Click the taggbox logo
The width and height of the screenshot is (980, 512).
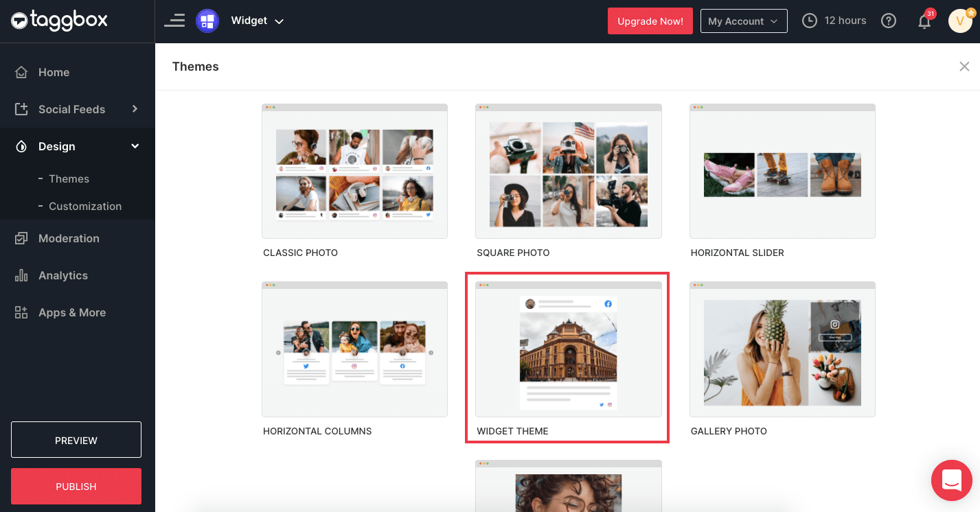pos(59,21)
